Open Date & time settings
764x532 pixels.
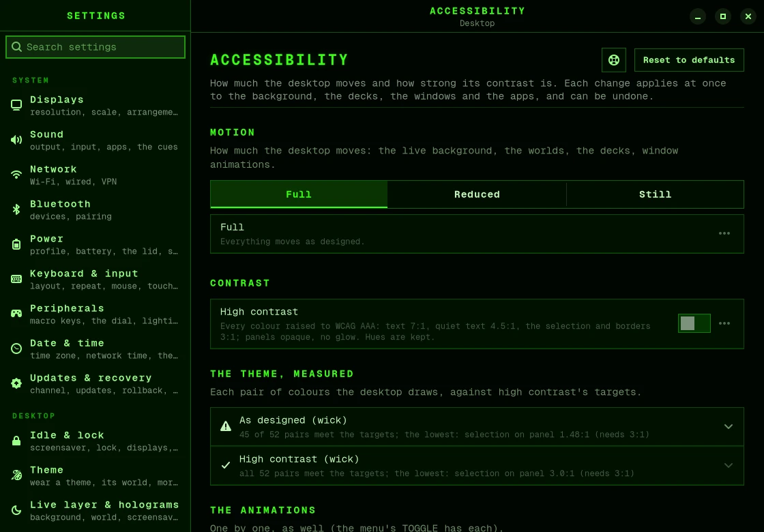(x=95, y=349)
